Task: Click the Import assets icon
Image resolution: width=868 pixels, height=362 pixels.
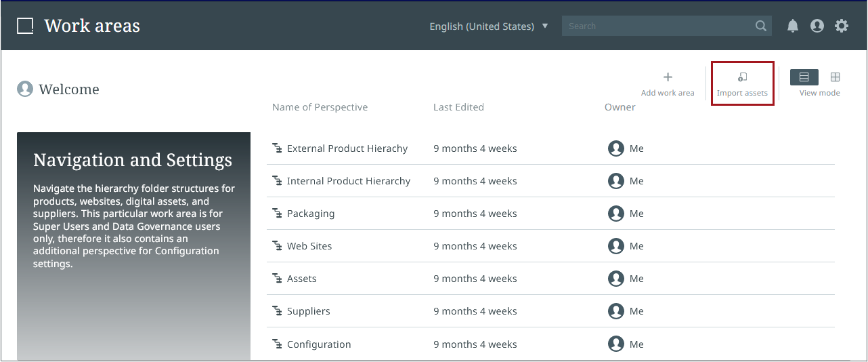Action: pos(742,77)
